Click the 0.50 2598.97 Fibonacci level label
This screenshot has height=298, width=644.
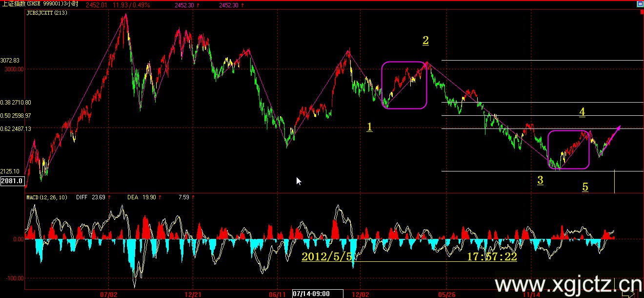tap(16, 116)
